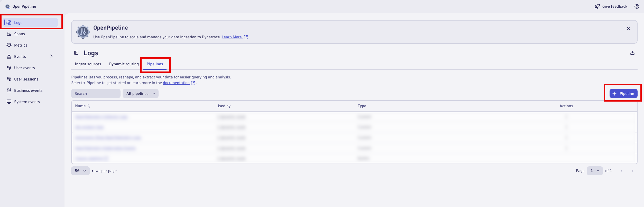This screenshot has height=207, width=644.
Task: Click external link icon after documentation
Action: tap(193, 83)
